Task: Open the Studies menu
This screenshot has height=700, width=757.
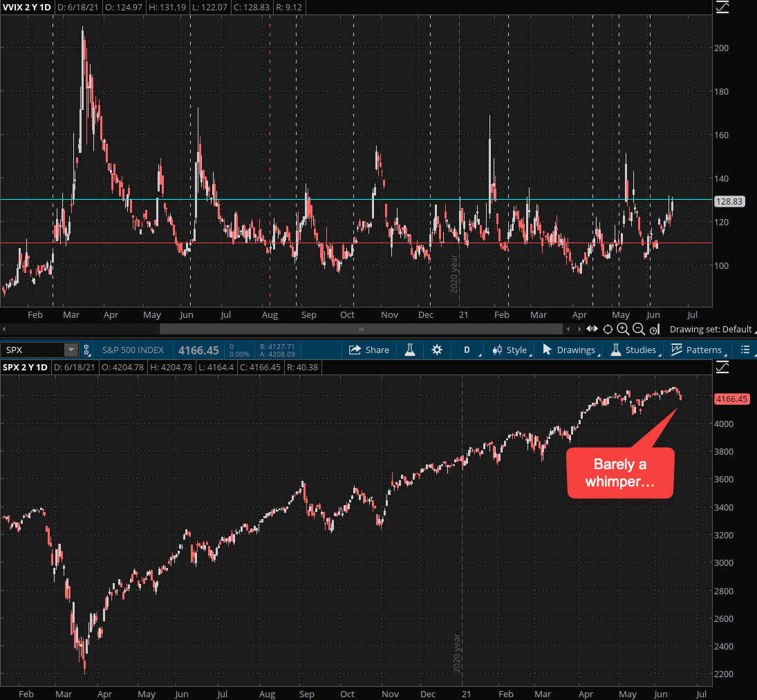Action: 633,350
